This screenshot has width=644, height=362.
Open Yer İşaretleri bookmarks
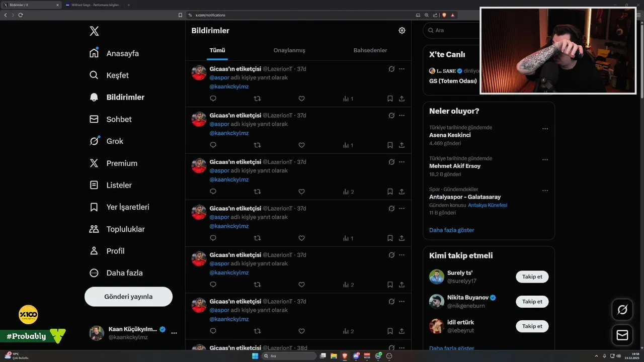coord(119,207)
